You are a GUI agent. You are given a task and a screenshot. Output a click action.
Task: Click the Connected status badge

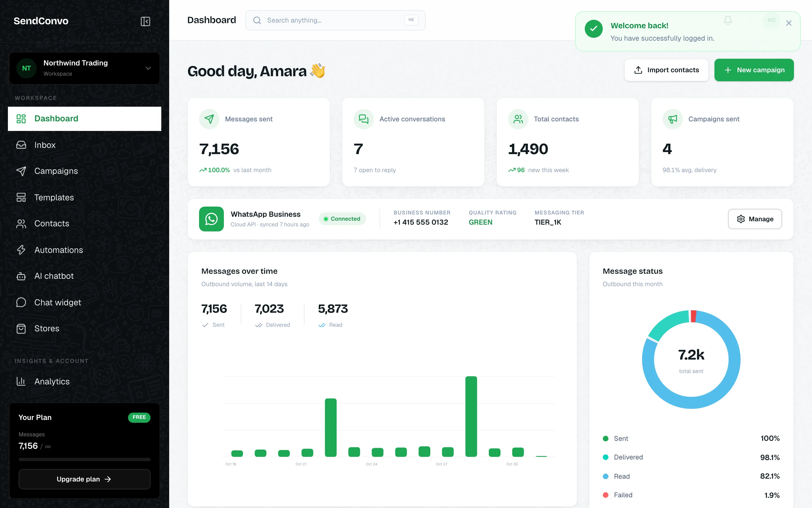(x=342, y=219)
